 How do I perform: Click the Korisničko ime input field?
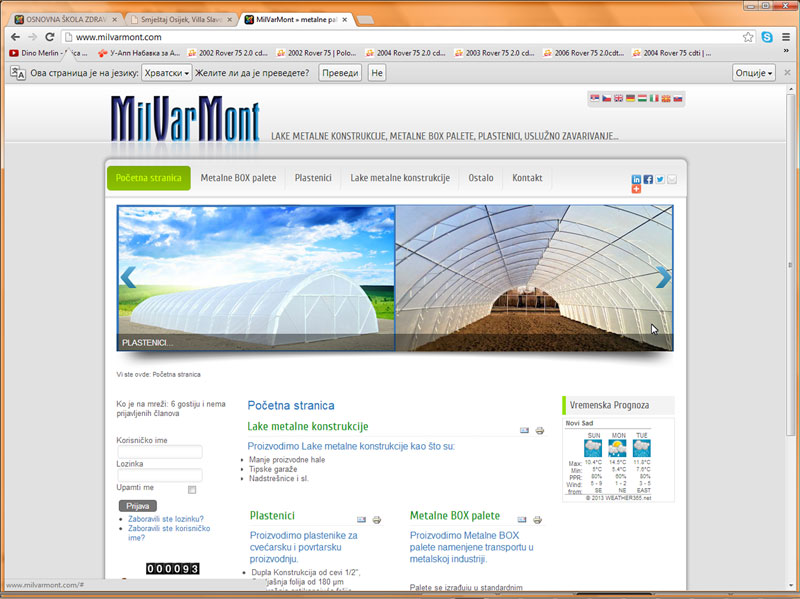(160, 452)
